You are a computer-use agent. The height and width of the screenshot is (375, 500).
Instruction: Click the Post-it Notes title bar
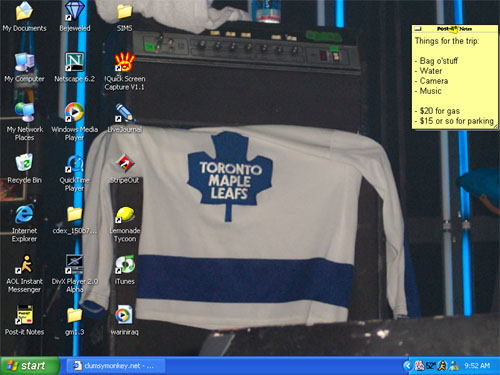click(x=455, y=29)
